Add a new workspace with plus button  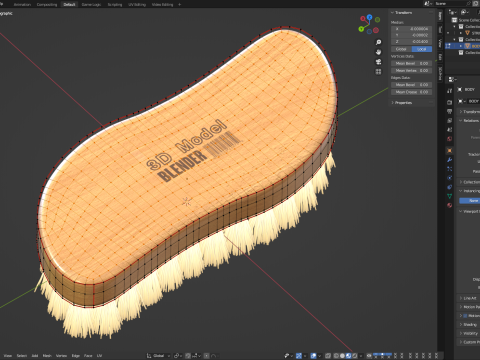(180, 4)
